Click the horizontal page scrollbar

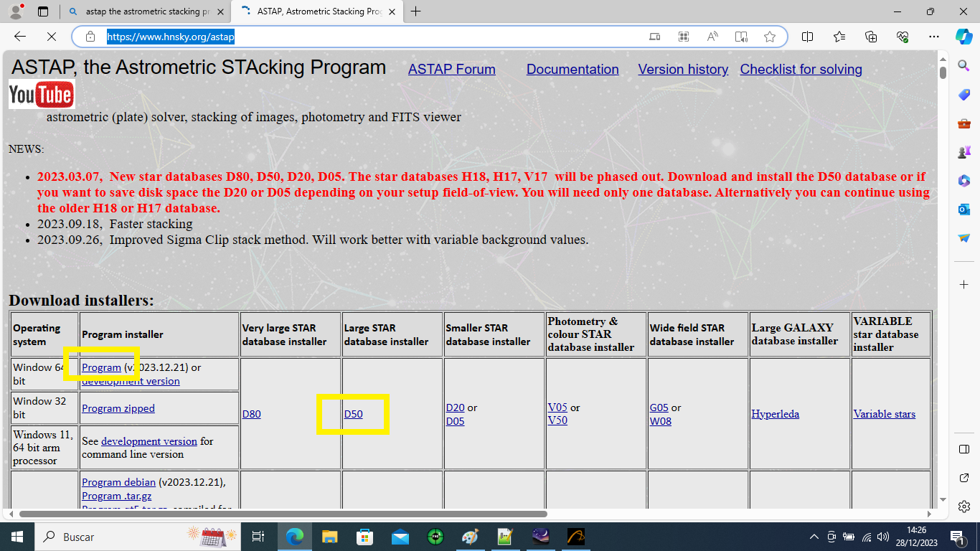[x=283, y=514]
